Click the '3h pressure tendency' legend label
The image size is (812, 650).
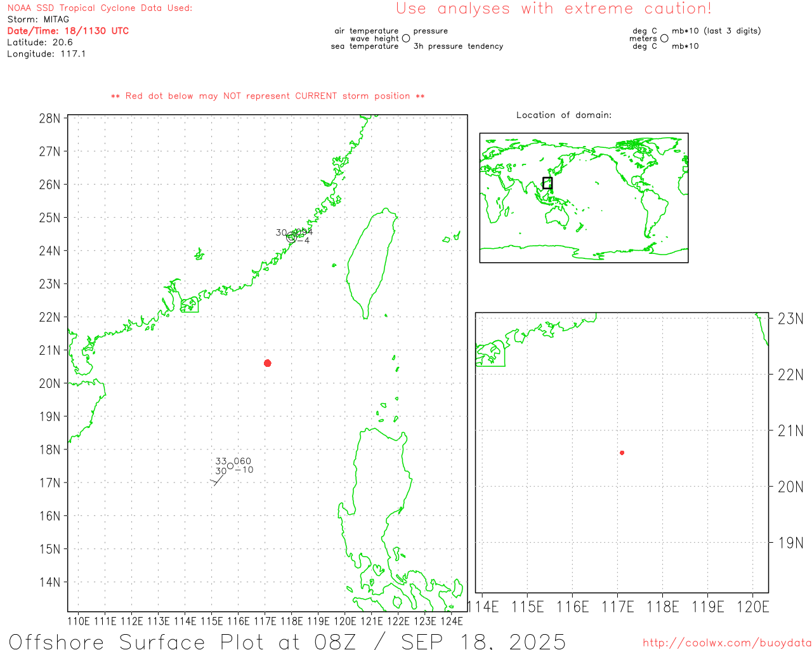point(458,46)
